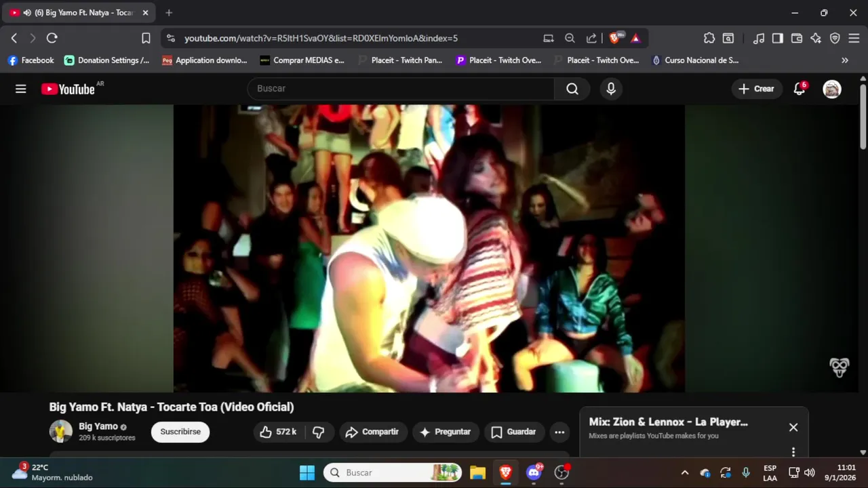Open the YouTube notifications bell
868x488 pixels.
[x=800, y=89]
